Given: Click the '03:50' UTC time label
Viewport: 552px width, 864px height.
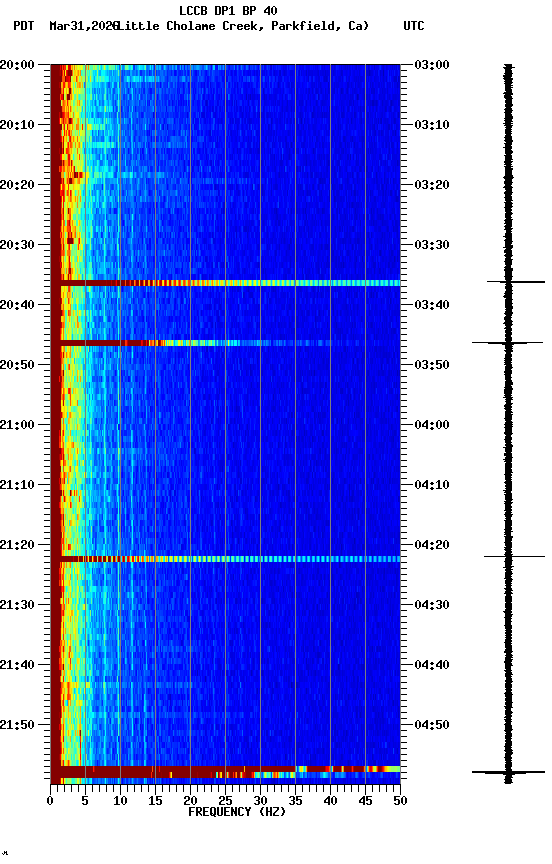Looking at the screenshot, I should click(x=432, y=365).
